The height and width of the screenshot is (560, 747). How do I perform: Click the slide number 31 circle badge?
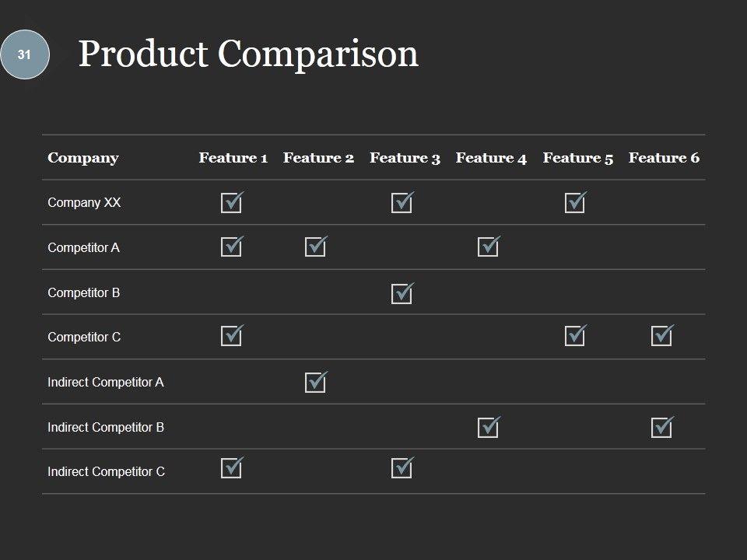pyautogui.click(x=25, y=54)
